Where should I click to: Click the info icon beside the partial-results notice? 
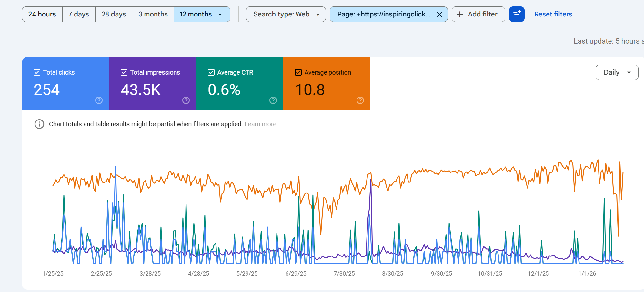pyautogui.click(x=39, y=124)
